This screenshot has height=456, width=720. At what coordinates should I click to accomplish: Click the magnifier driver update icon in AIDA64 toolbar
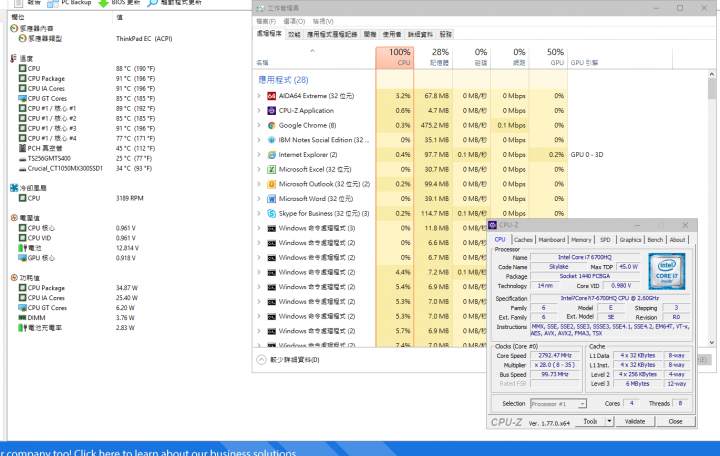click(152, 3)
